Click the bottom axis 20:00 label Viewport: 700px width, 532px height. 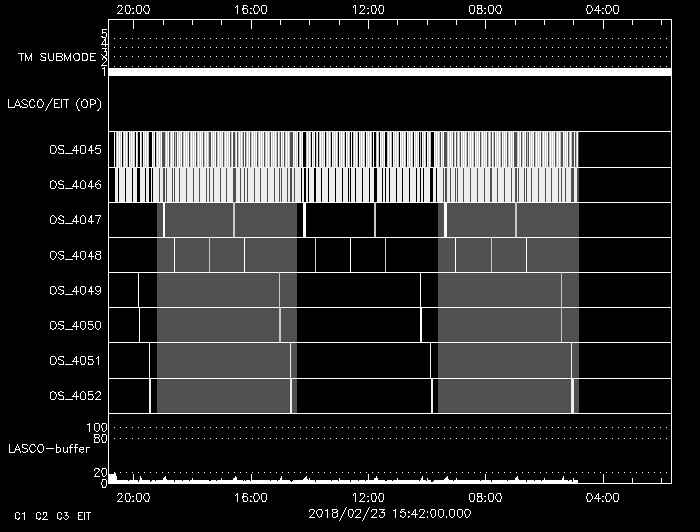133,498
